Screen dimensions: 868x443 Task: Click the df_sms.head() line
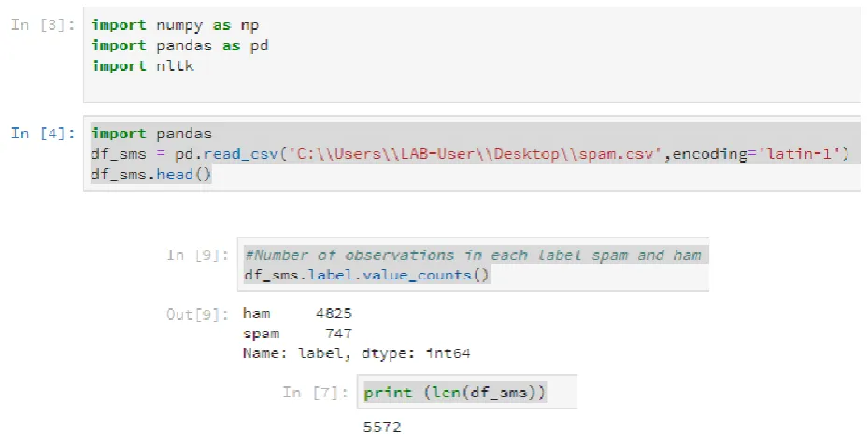[x=151, y=175]
